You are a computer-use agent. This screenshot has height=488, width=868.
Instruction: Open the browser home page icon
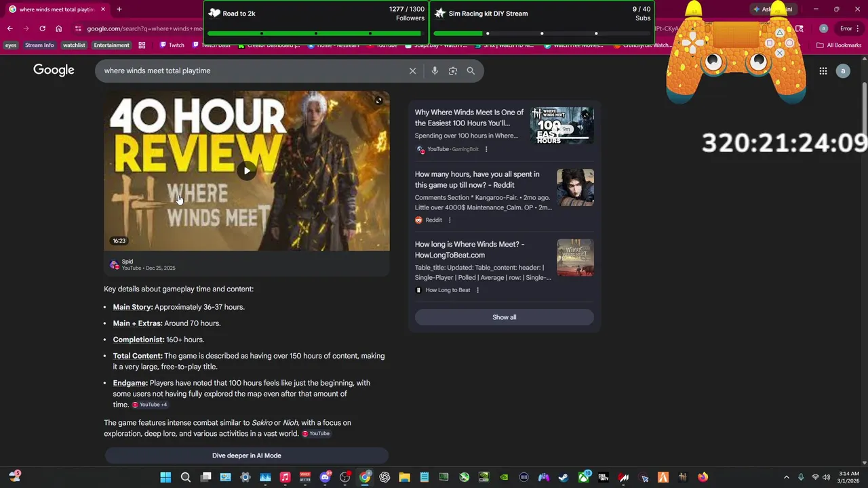coord(59,28)
